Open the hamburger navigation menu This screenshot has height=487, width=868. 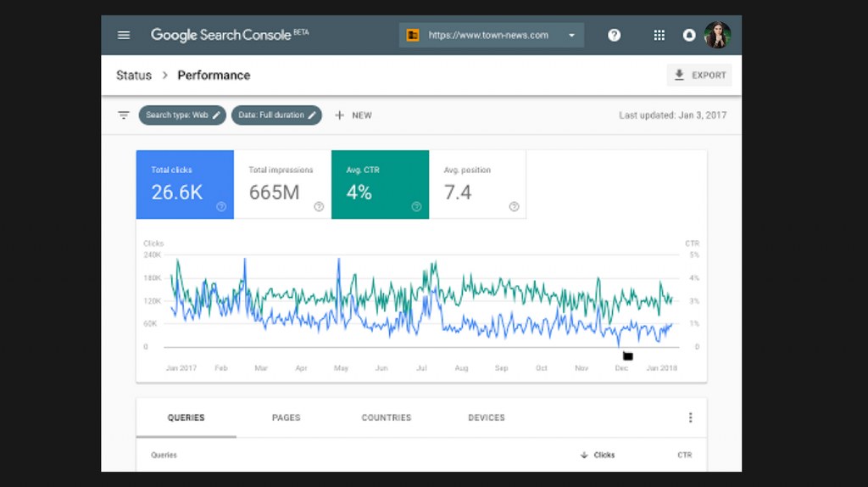(124, 35)
